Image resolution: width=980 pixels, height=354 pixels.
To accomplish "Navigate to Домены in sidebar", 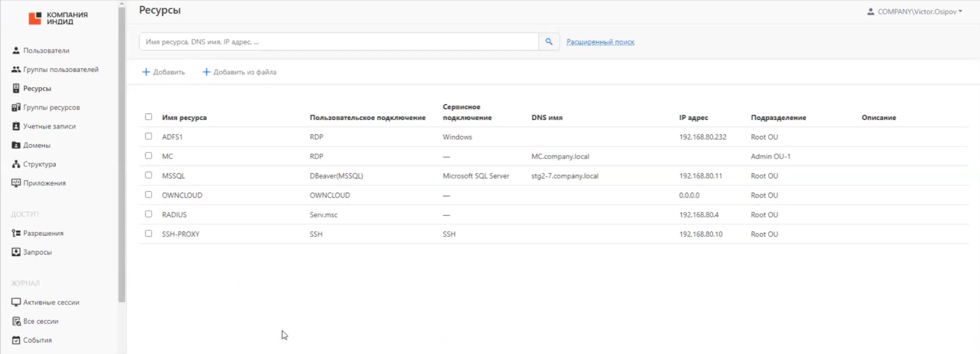I will (x=37, y=145).
